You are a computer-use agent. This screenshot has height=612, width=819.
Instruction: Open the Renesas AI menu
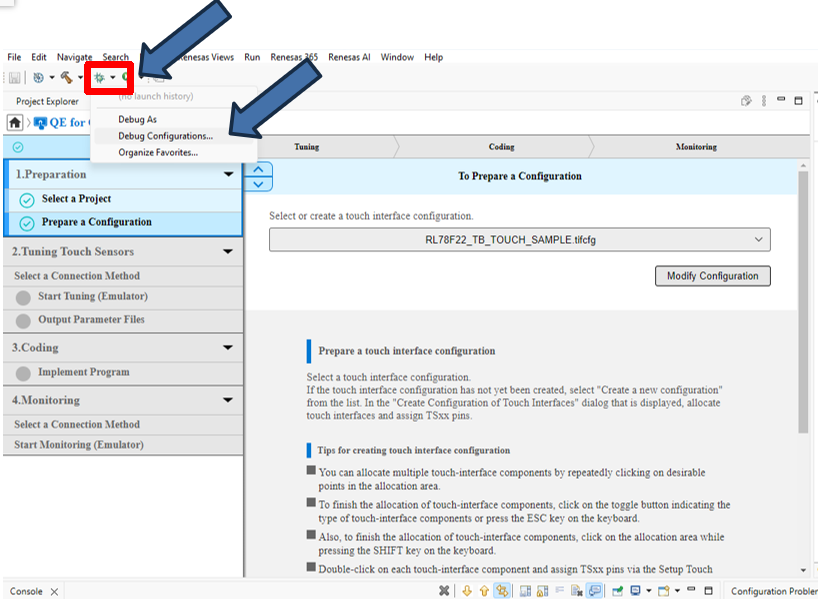349,57
